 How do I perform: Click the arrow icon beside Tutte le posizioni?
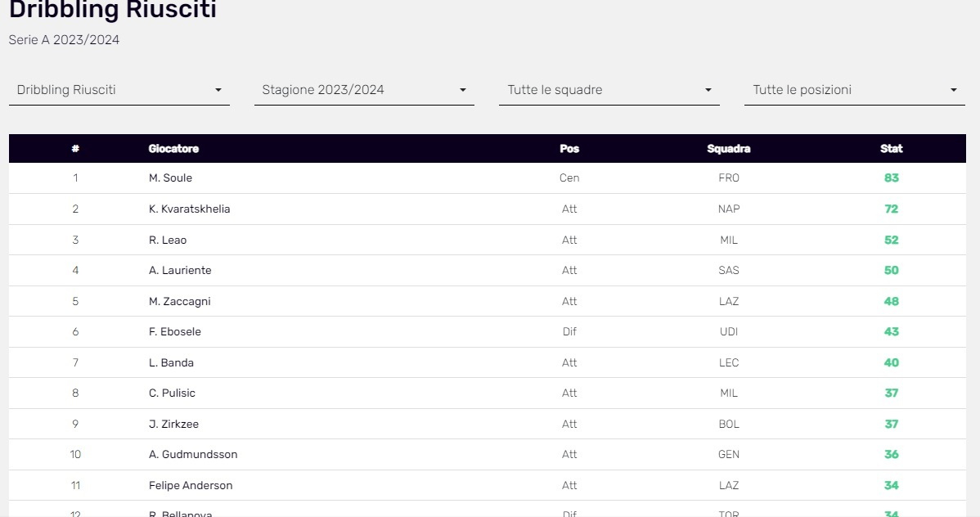click(954, 90)
